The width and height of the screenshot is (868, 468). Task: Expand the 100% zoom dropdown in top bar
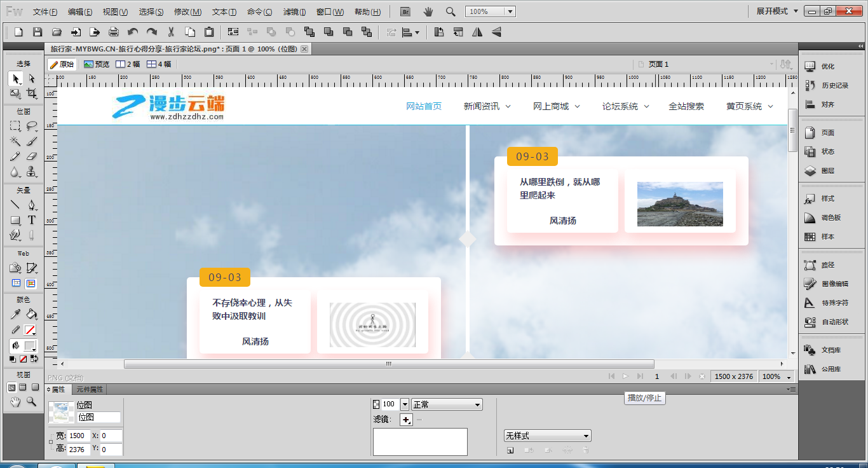click(x=510, y=12)
